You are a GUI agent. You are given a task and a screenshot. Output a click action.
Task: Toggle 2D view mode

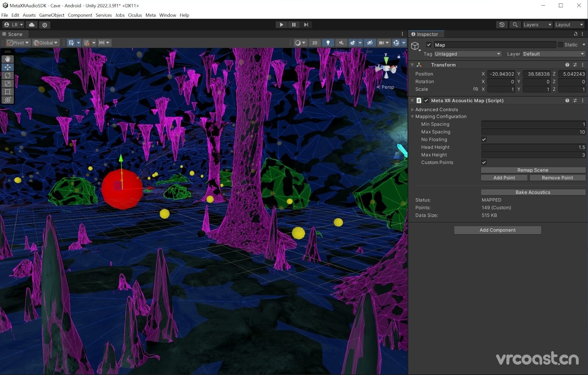(315, 43)
